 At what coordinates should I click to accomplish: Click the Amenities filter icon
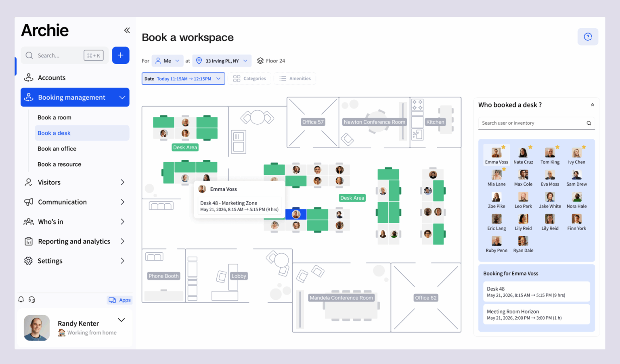[282, 78]
